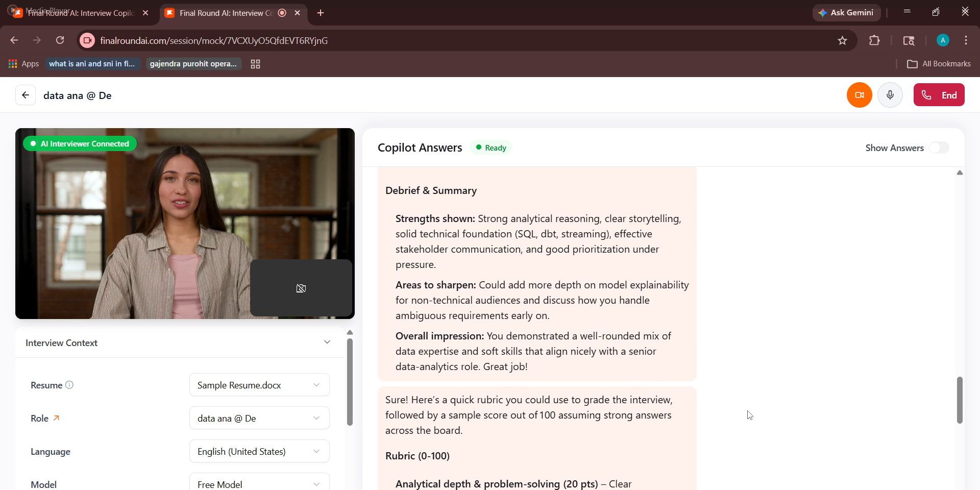The height and width of the screenshot is (490, 980).
Task: Open the Chrome three-dot menu
Action: pyautogui.click(x=966, y=40)
